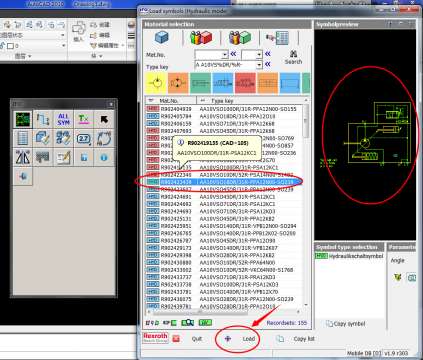Click the green cube with figures icon
This screenshot has width=423, height=360.
click(x=240, y=38)
